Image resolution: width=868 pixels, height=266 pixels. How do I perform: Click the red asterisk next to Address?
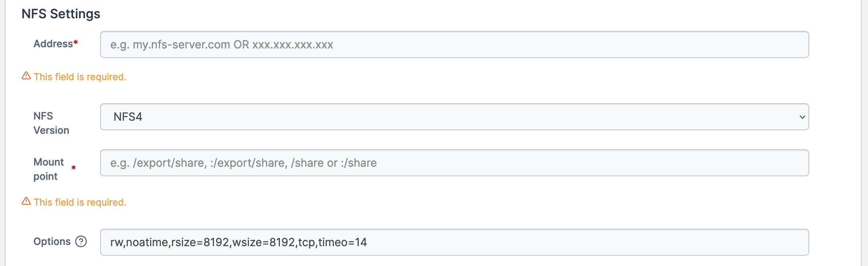(x=75, y=42)
